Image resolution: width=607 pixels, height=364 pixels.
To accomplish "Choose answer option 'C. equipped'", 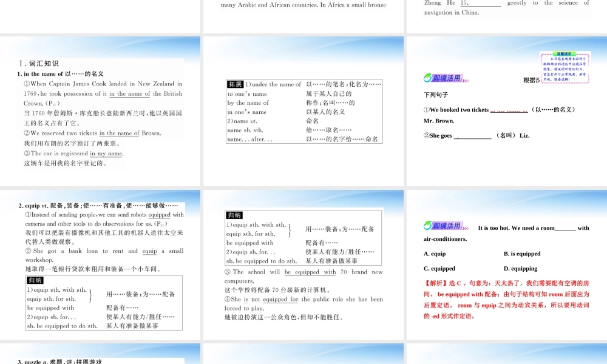I will click(x=439, y=269).
